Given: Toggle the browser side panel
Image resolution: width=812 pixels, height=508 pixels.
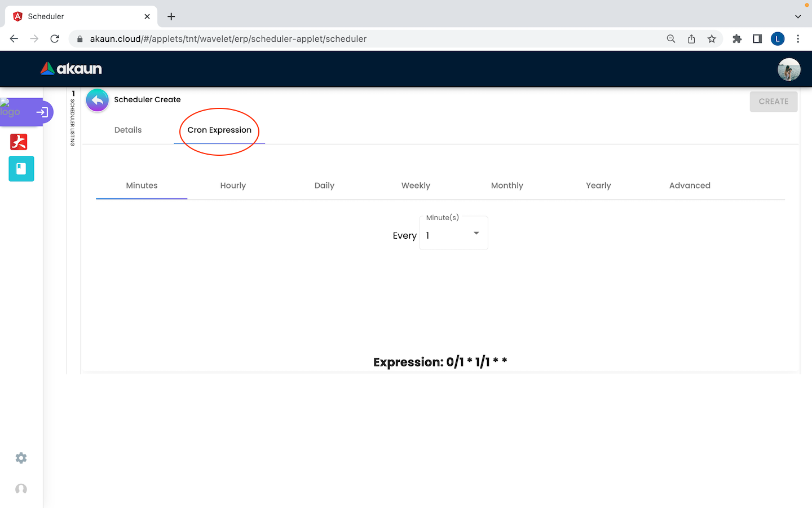Looking at the screenshot, I should (757, 39).
